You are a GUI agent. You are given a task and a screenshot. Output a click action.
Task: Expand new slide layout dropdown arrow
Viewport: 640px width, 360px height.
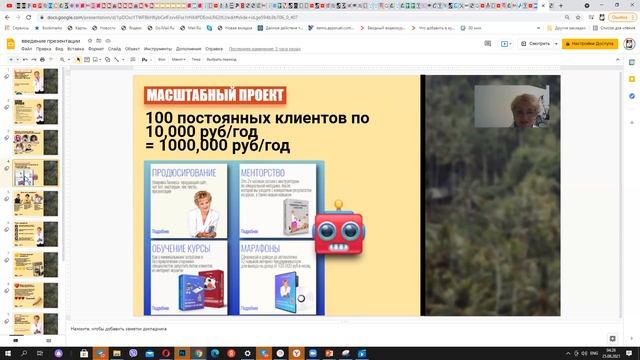(x=18, y=60)
